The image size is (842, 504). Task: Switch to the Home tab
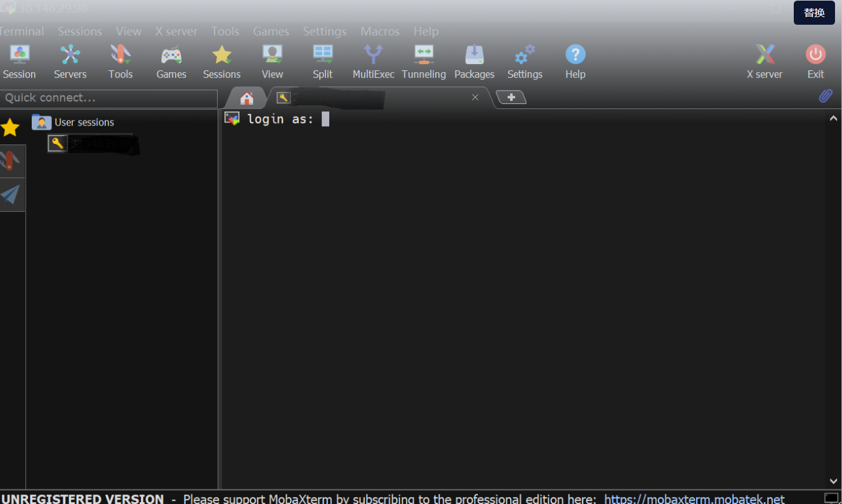[x=247, y=98]
